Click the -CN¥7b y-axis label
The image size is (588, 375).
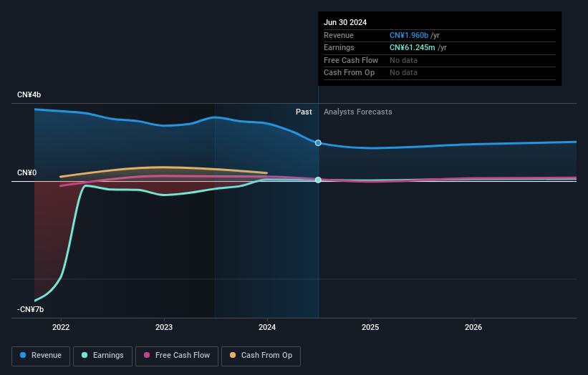coord(30,309)
